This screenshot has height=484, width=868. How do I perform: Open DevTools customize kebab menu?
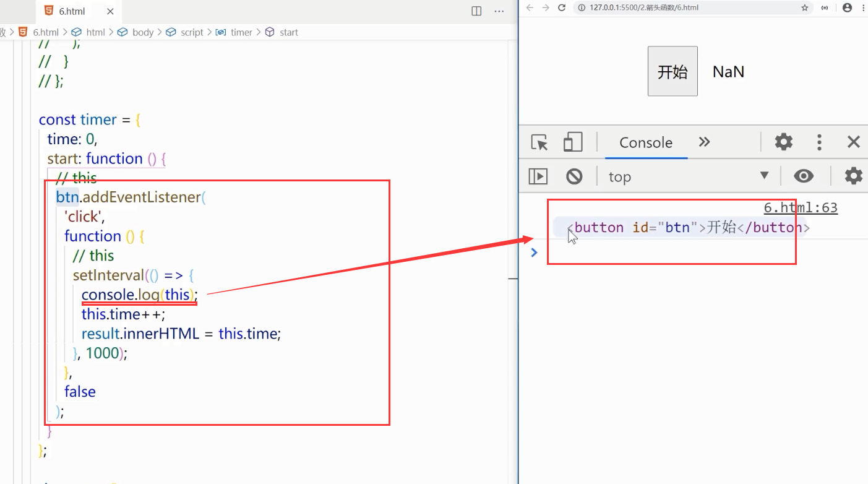coord(819,142)
